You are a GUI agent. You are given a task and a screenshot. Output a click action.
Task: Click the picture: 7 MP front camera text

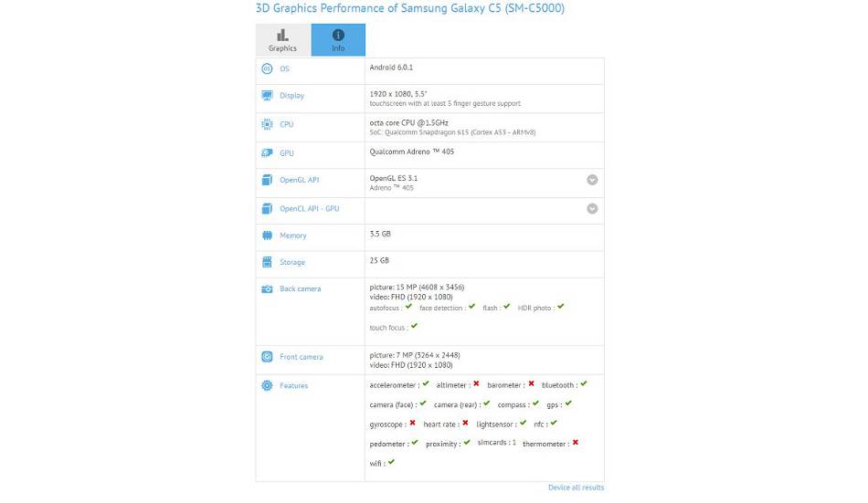[x=415, y=355]
